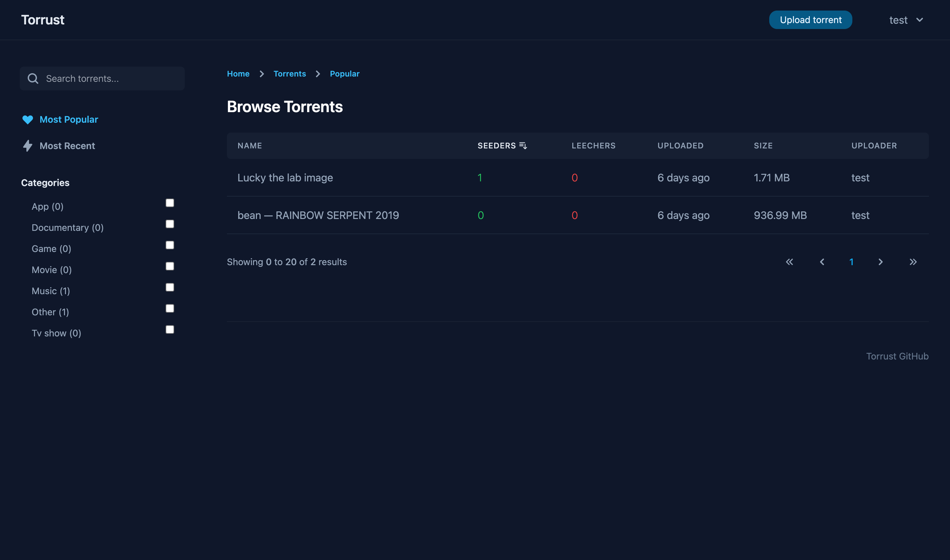Click Other (1) category label

pos(50,312)
